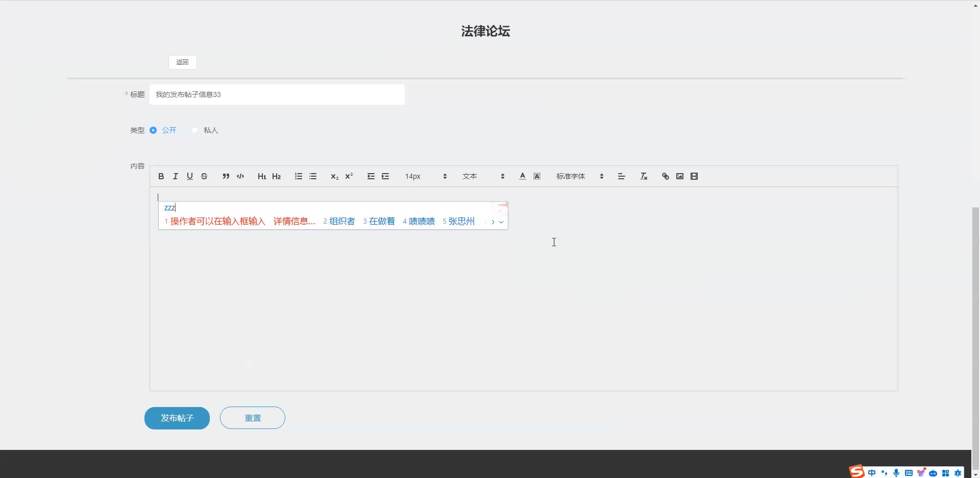The width and height of the screenshot is (980, 478).
Task: Apply Heading 1 style
Action: pyautogui.click(x=262, y=176)
